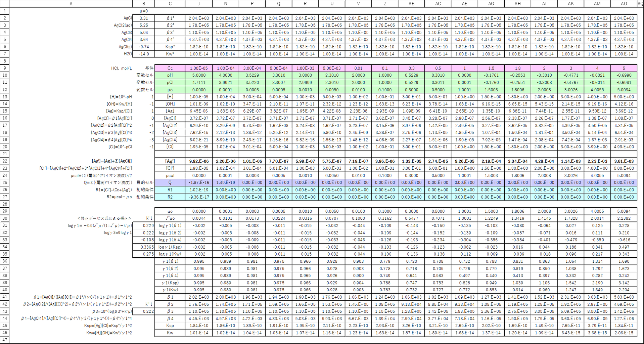Image resolution: width=644 pixels, height=344 pixels.
Task: Select row 25 header
Action: [x=5, y=182]
